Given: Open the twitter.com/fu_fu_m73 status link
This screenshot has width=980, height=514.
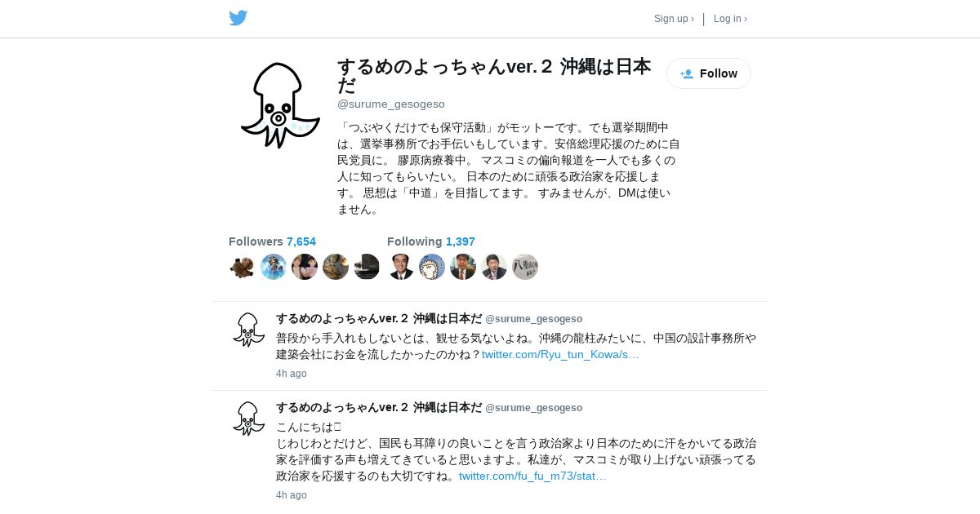Looking at the screenshot, I should click(x=532, y=476).
